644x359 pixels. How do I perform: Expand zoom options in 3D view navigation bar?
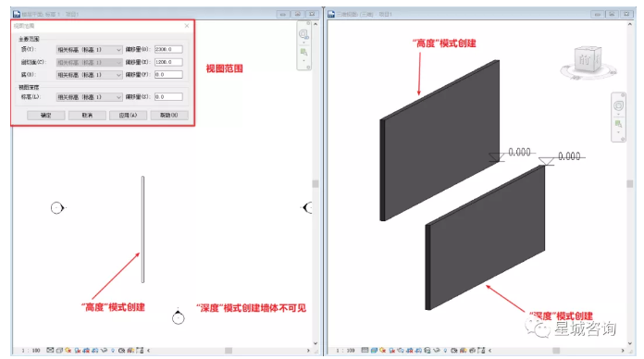click(x=618, y=132)
